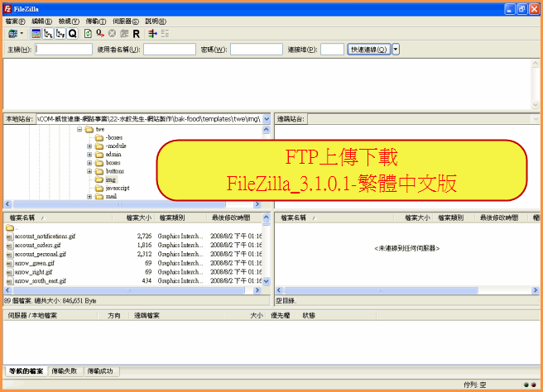Click the 主機 host input field
Viewport: 543px width, 392px height.
(x=64, y=50)
